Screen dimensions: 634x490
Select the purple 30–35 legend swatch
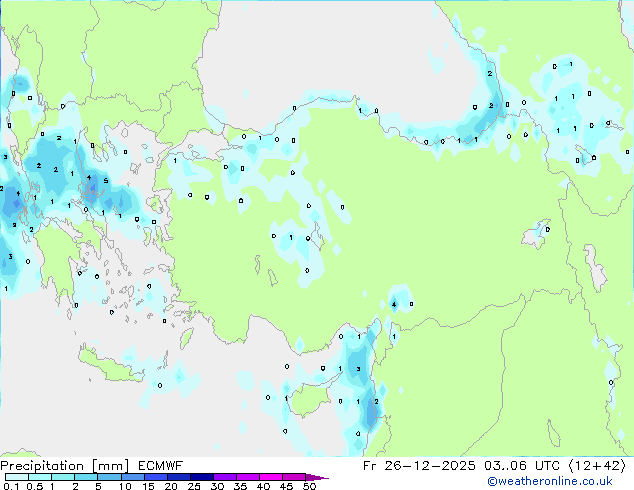[x=228, y=477]
